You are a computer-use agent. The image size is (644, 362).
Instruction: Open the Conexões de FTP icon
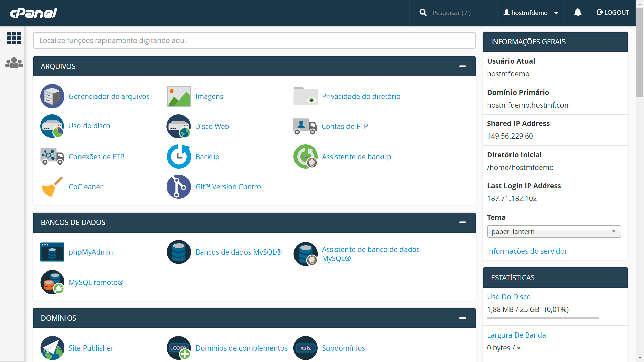click(52, 157)
